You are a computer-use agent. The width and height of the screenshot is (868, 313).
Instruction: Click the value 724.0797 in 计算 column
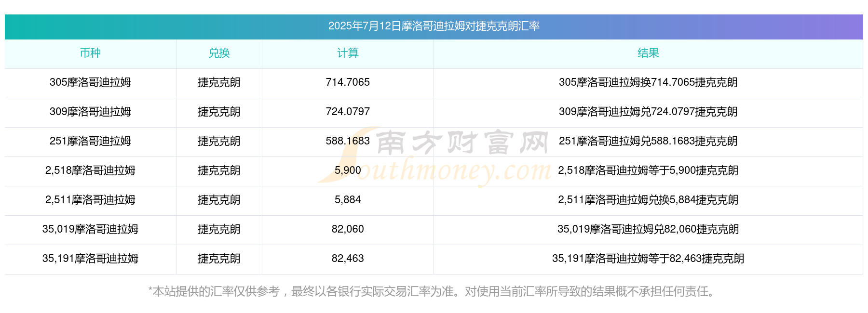[x=348, y=112]
